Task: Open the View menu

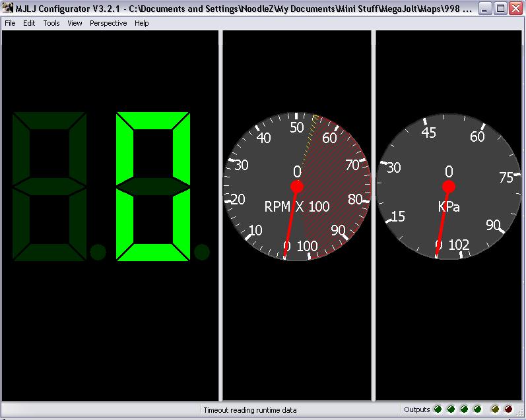Action: (x=75, y=23)
